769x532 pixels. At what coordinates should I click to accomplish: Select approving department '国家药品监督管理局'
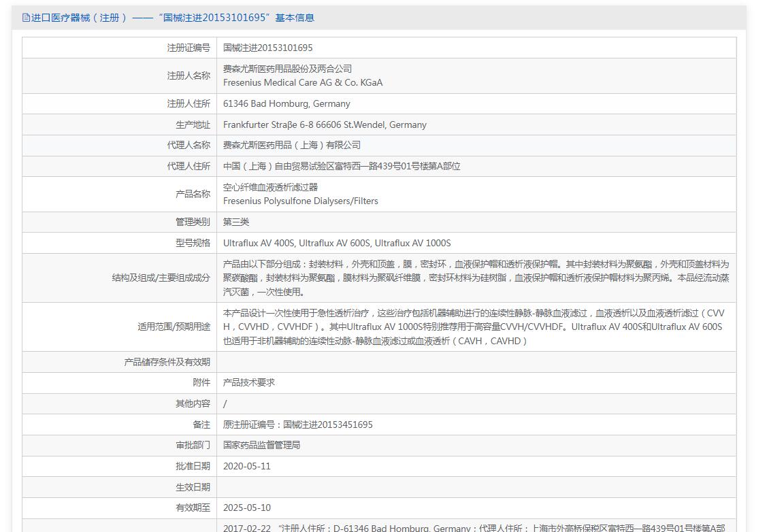click(x=261, y=445)
